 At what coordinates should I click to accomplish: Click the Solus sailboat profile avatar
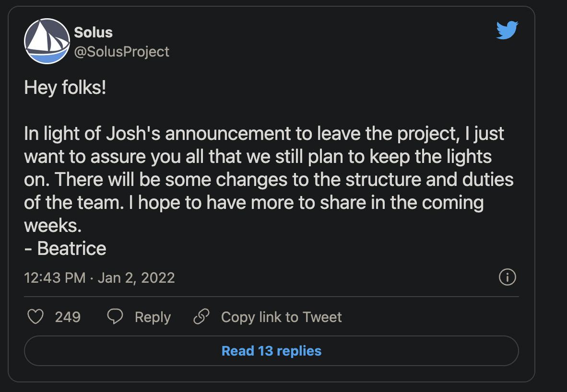[x=46, y=41]
